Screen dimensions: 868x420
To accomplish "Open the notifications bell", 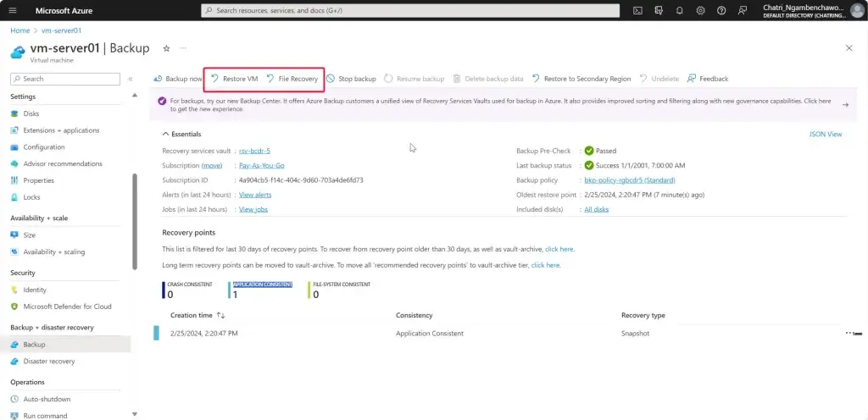I will pos(680,10).
